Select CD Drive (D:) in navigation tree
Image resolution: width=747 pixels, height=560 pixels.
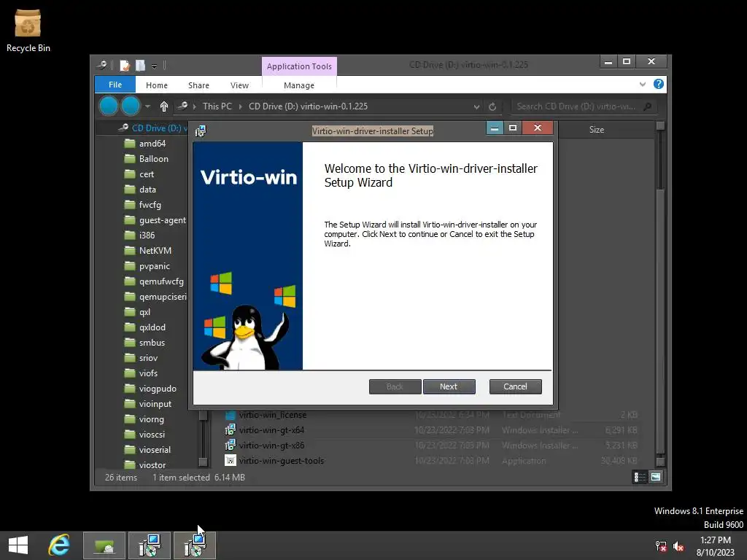pos(152,128)
